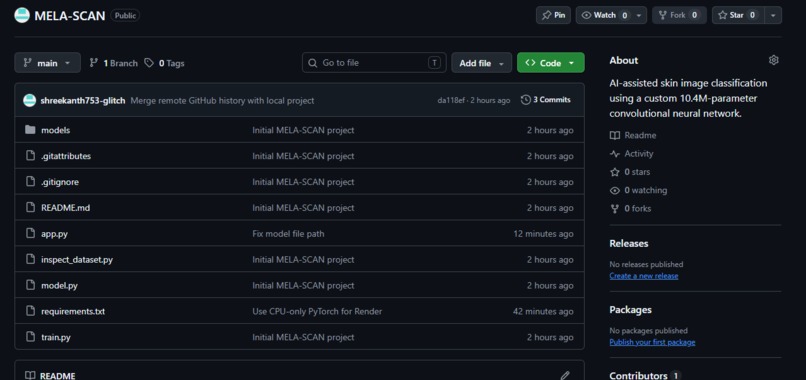This screenshot has width=806, height=380.
Task: Open commit hash da118ef
Action: [450, 100]
